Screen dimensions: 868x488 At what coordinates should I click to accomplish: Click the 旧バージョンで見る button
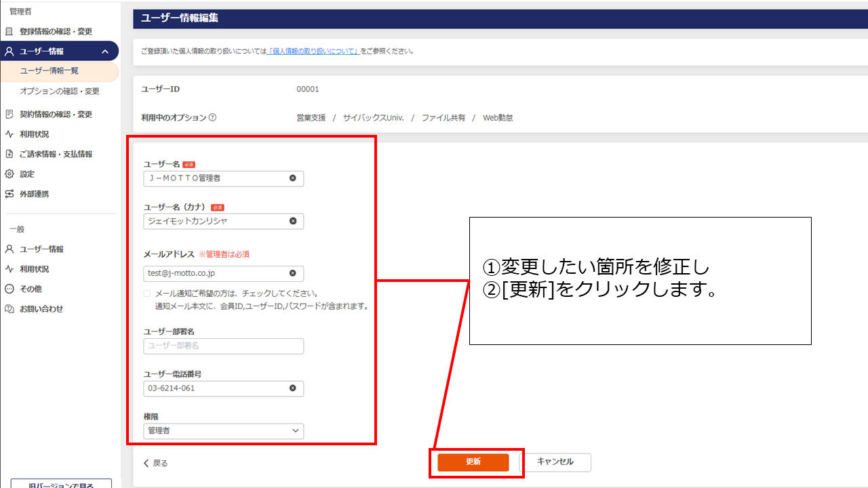(x=61, y=483)
